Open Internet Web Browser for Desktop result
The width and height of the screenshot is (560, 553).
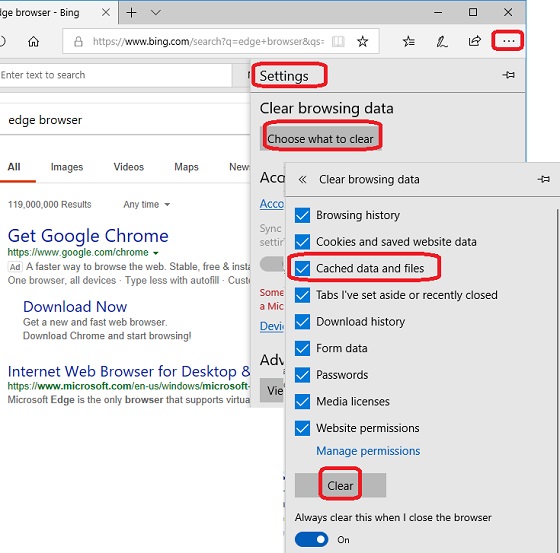coord(129,372)
